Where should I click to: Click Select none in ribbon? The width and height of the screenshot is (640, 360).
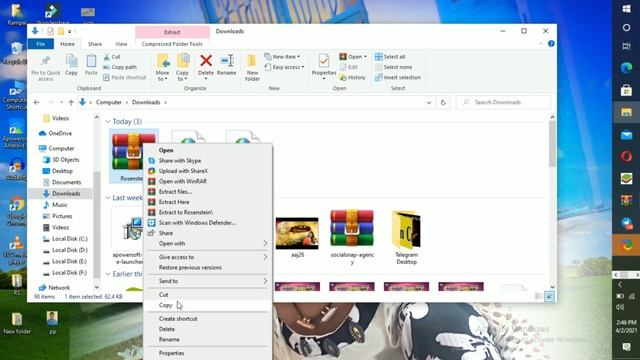pyautogui.click(x=393, y=67)
